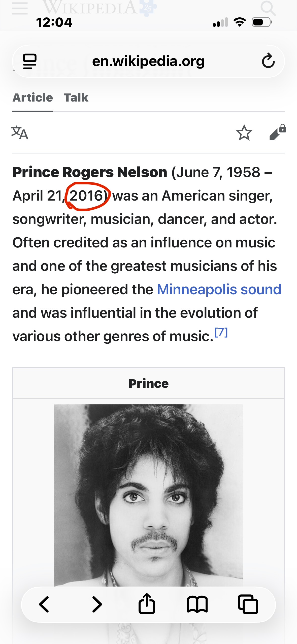297x644 pixels.
Task: Tap the circled year 2016
Action: point(86,196)
